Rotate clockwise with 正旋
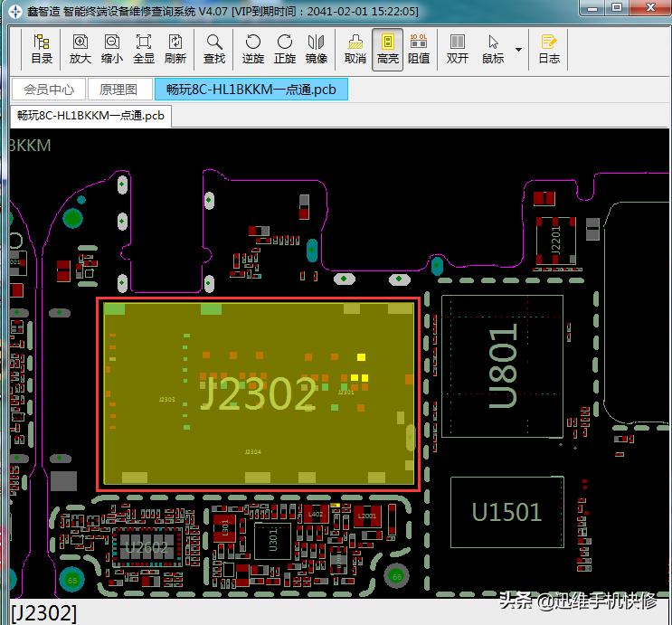This screenshot has width=672, height=625. 285,49
